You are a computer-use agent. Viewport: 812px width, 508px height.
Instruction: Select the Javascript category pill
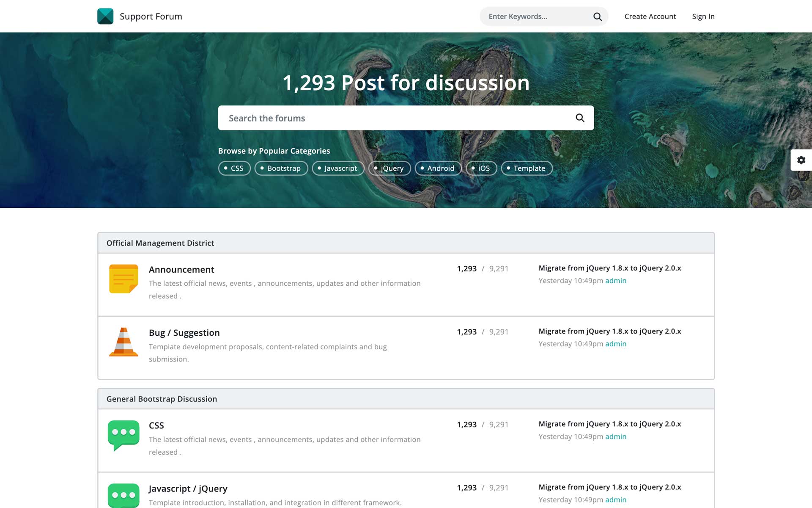[338, 168]
